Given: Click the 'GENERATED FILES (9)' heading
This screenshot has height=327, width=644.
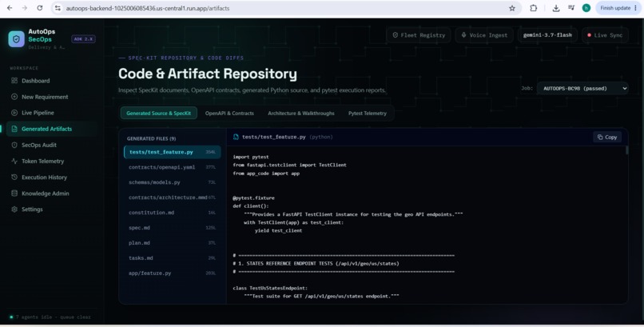Looking at the screenshot, I should (x=151, y=138).
